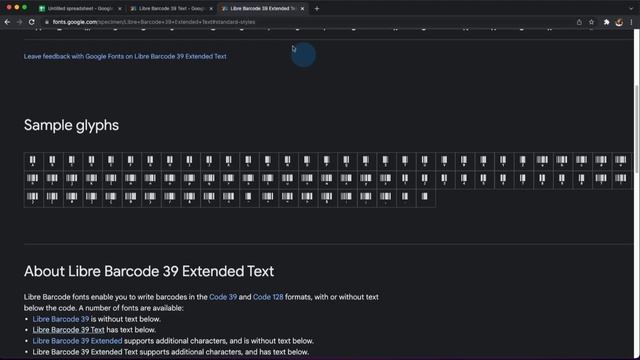This screenshot has width=640, height=360.
Task: Close the Untitled spreadsheet tab
Action: click(x=120, y=9)
